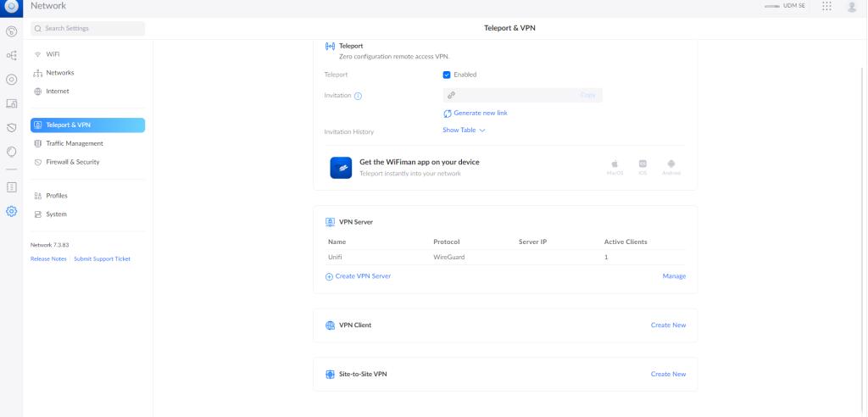Click the shield icon in left rail

coord(12,128)
